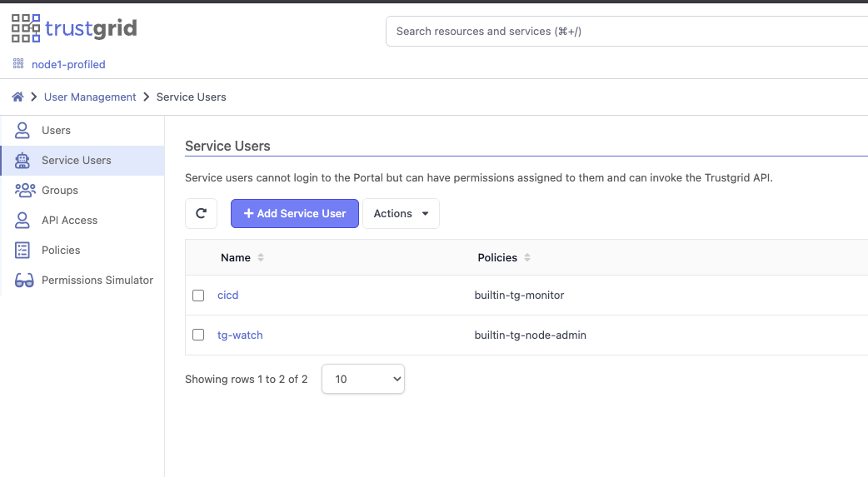This screenshot has width=868, height=477.
Task: Click the Users person icon in sidebar
Action: tap(23, 130)
